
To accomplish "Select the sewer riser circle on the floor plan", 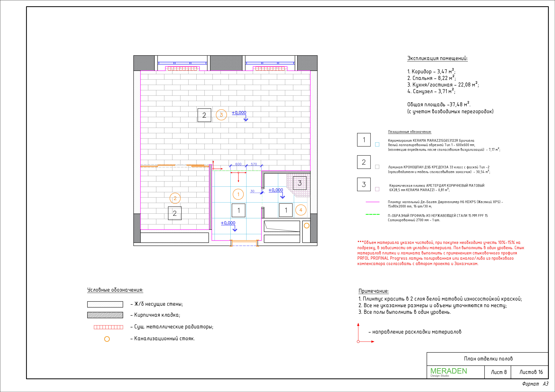I will (306, 226).
